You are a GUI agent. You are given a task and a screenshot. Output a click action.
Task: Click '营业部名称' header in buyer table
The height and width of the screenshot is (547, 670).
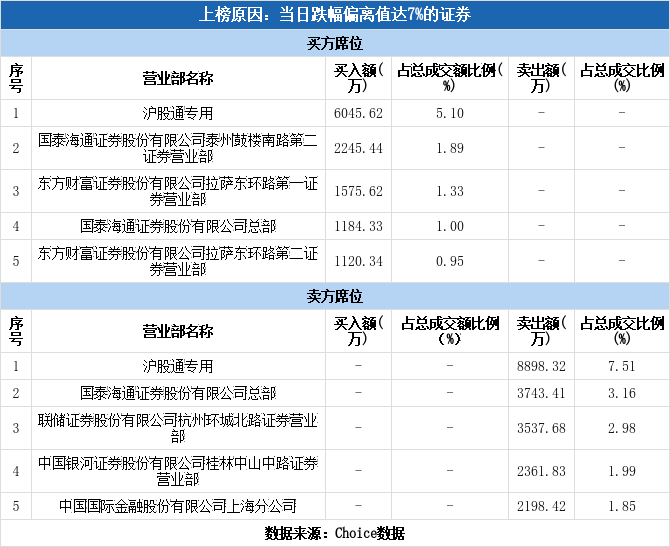point(178,78)
